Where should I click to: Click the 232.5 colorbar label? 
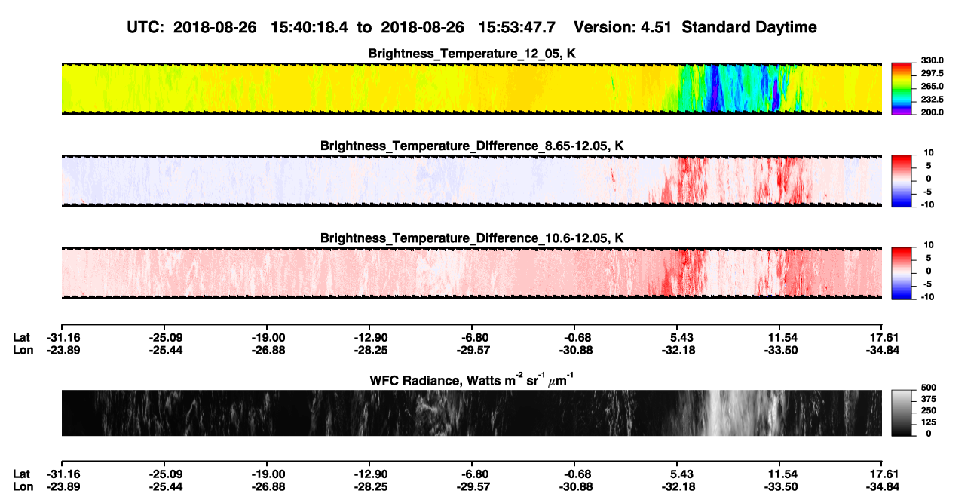[930, 99]
